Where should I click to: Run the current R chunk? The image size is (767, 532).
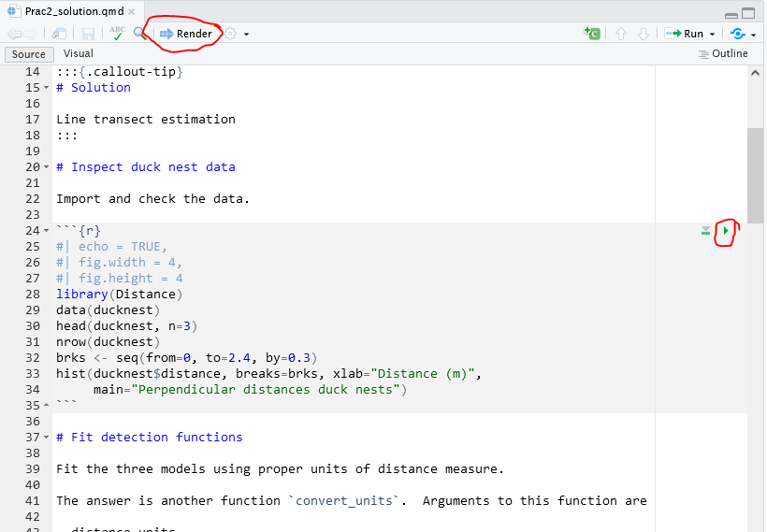[726, 230]
